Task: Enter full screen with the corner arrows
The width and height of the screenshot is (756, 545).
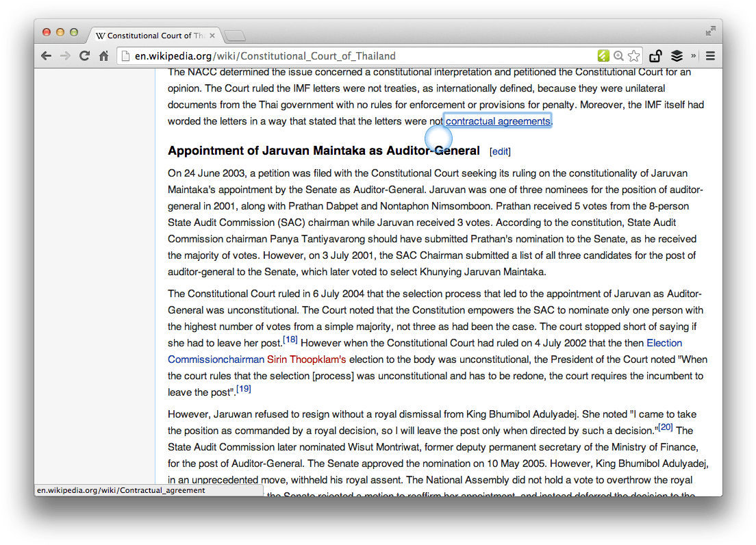Action: point(710,31)
